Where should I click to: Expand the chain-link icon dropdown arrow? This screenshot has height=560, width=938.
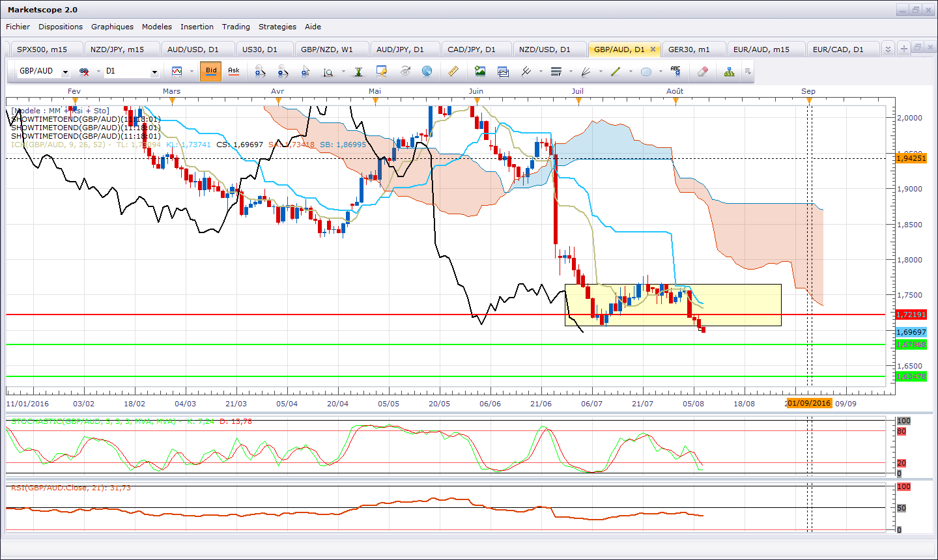coord(98,72)
